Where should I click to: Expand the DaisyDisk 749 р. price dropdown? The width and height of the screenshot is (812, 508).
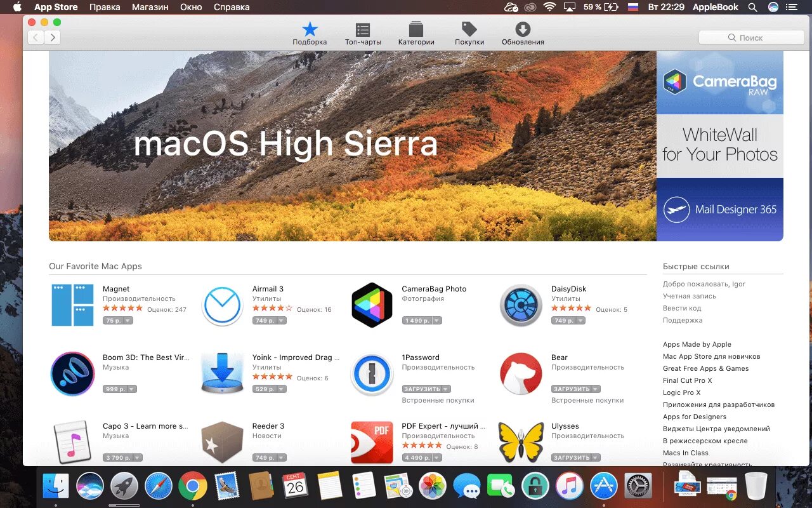pyautogui.click(x=580, y=321)
